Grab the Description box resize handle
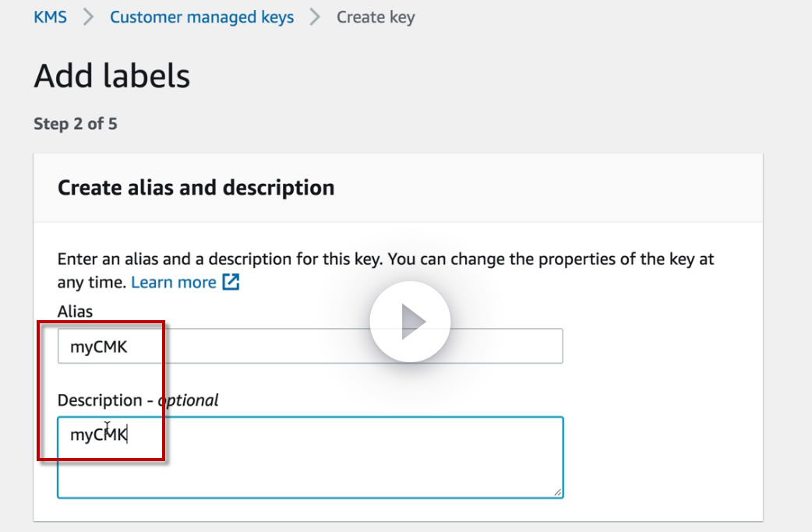 (558, 492)
